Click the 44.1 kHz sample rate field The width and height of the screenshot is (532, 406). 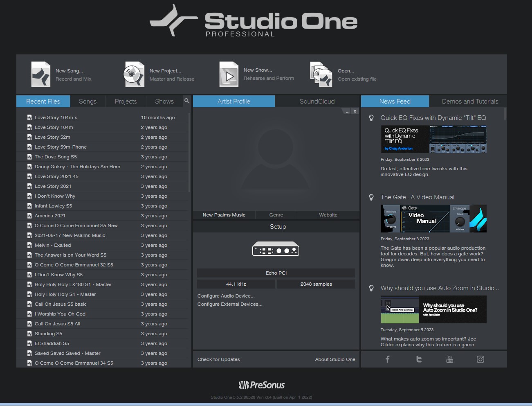236,284
